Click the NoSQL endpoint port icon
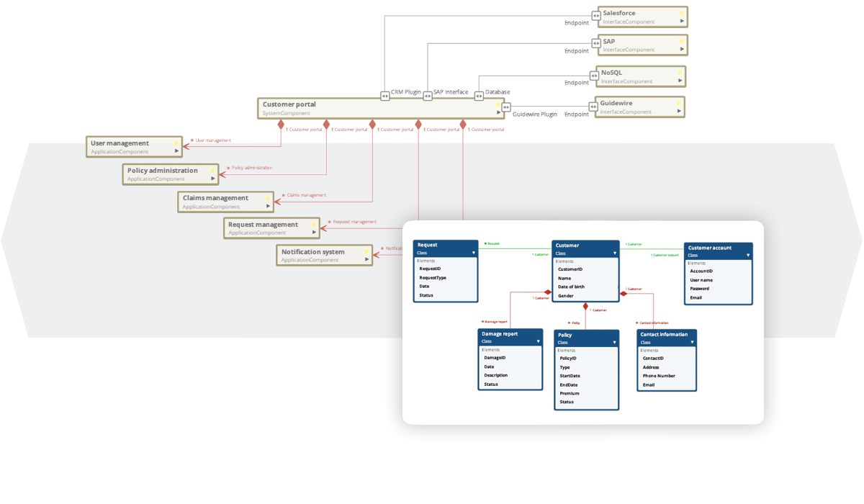This screenshot has width=864, height=504. pyautogui.click(x=595, y=75)
